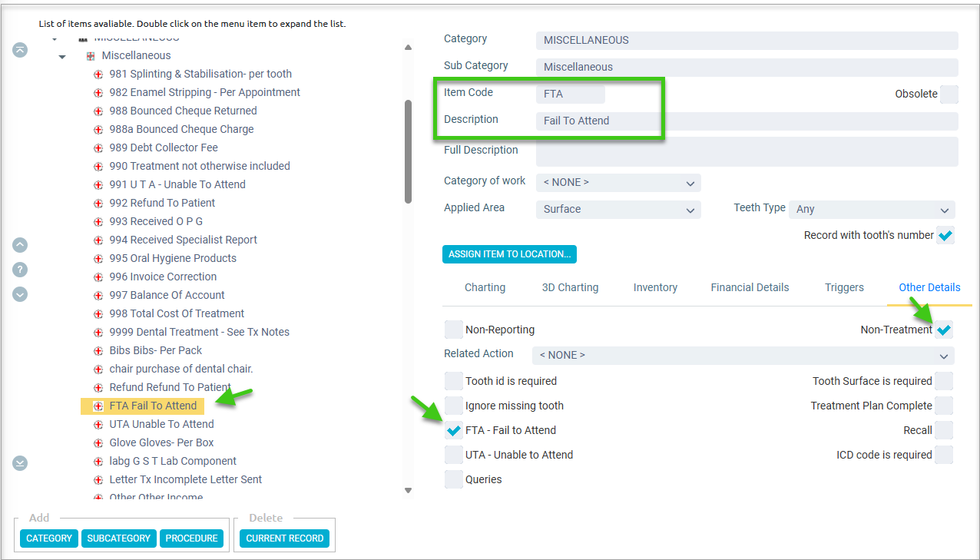Open the Category of work dropdown

[x=618, y=183]
